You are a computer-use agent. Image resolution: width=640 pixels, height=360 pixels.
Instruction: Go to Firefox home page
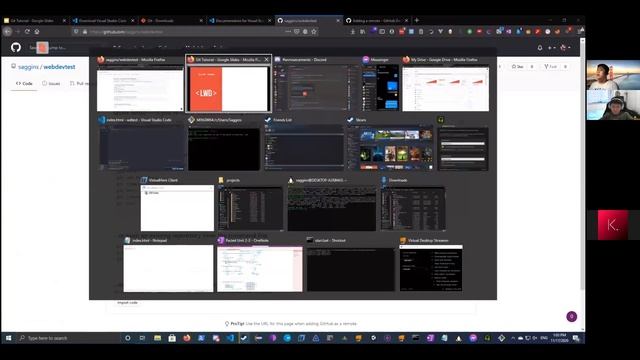point(37,31)
